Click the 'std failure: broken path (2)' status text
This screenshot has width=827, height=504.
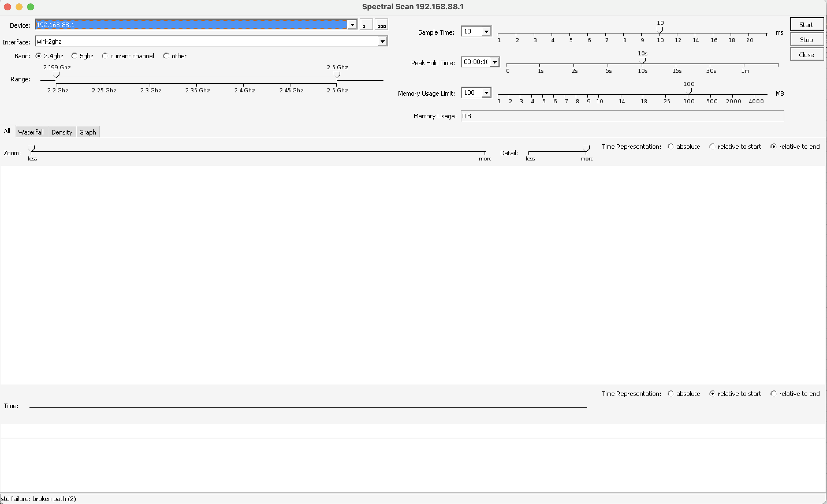pyautogui.click(x=39, y=499)
